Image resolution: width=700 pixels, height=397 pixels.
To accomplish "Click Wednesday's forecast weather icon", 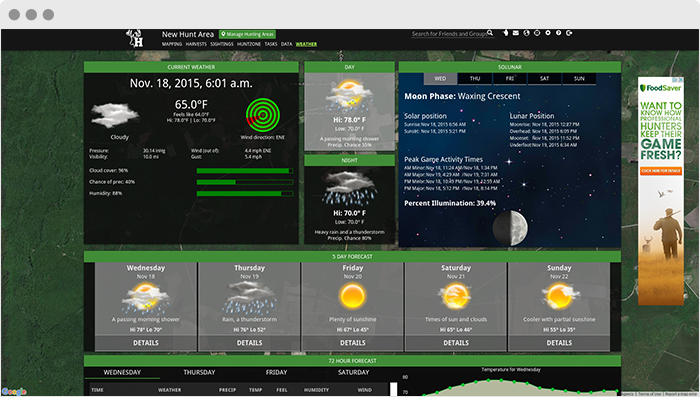I will click(146, 299).
